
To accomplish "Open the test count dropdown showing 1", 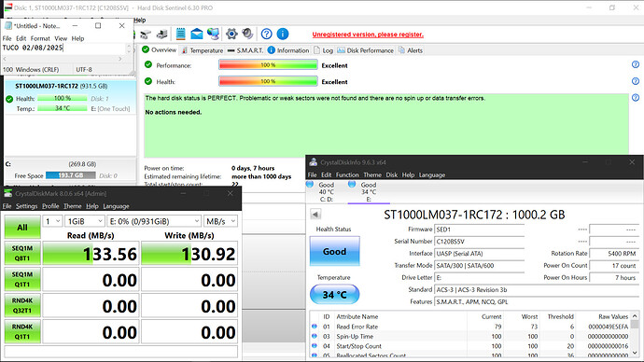I will click(x=52, y=221).
